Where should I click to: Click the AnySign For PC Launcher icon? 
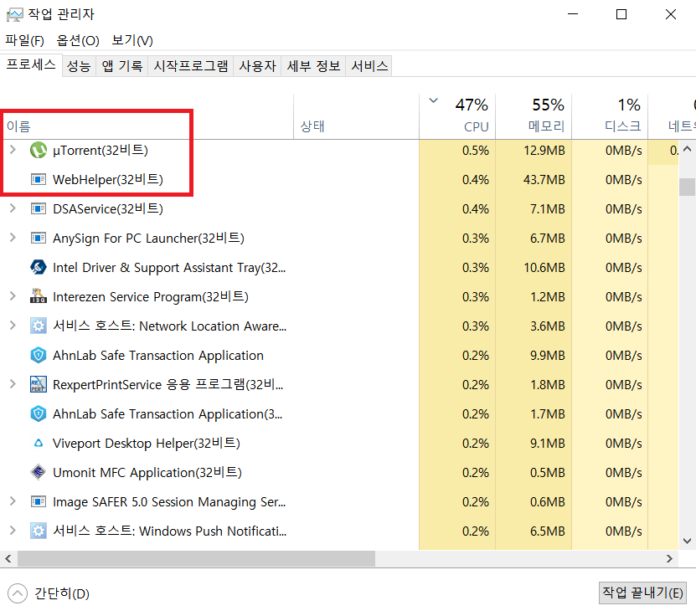click(39, 239)
